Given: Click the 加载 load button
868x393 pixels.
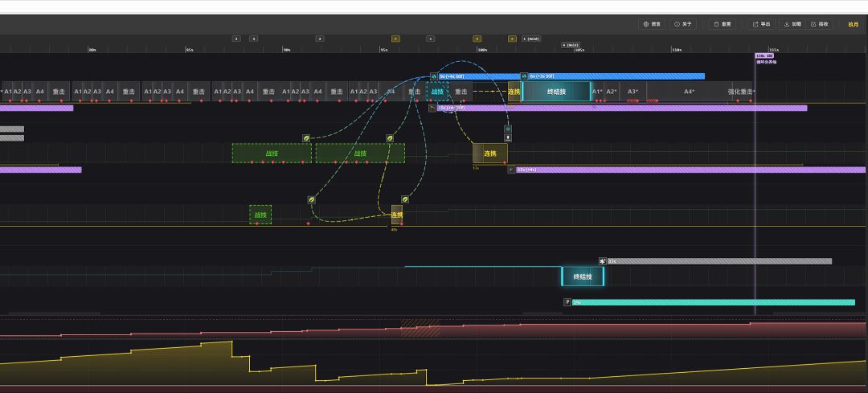Looking at the screenshot, I should [x=792, y=24].
